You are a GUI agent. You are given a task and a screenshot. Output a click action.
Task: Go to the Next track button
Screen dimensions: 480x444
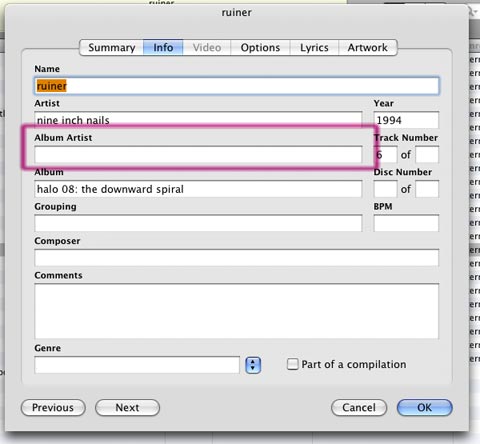127,408
